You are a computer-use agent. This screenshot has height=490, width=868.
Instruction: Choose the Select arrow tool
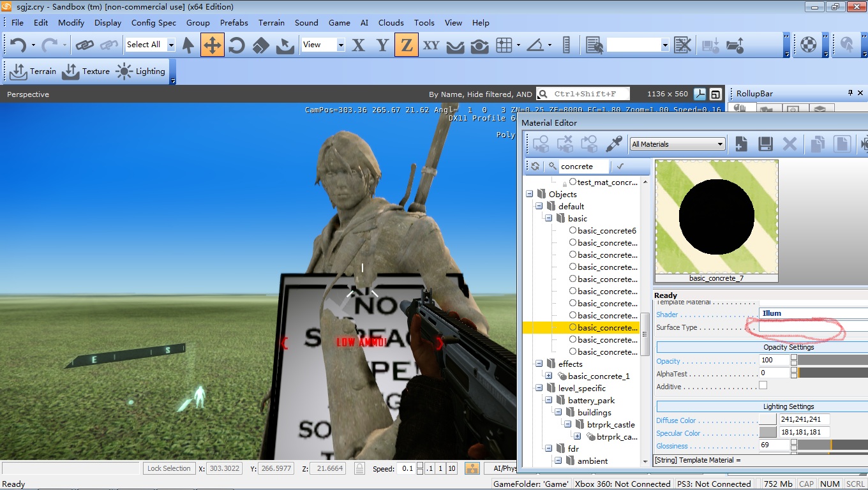click(x=188, y=45)
